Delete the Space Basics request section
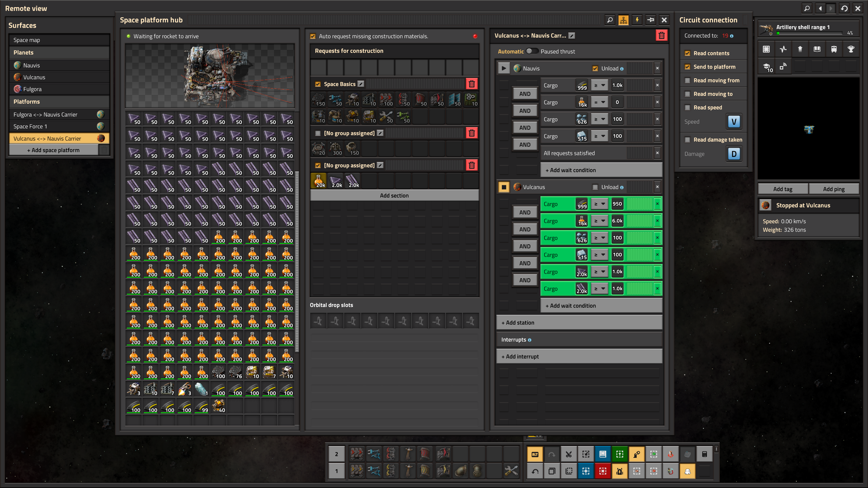Viewport: 868px width, 488px height. pos(472,84)
